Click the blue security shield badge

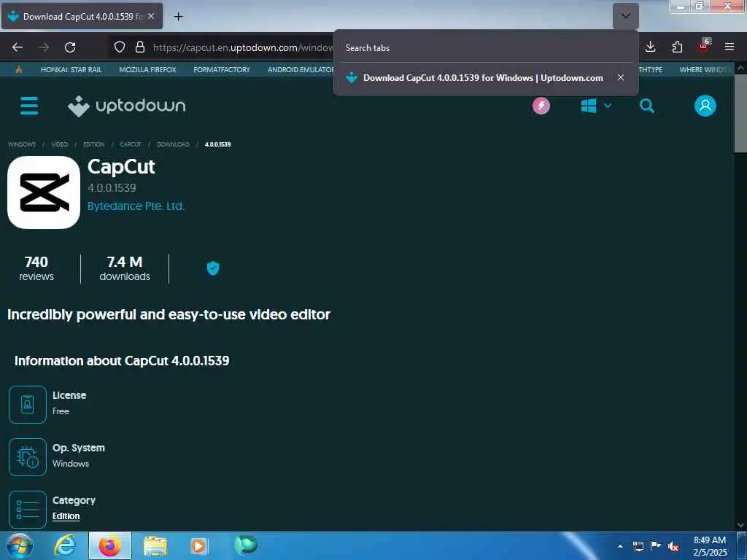coord(213,268)
